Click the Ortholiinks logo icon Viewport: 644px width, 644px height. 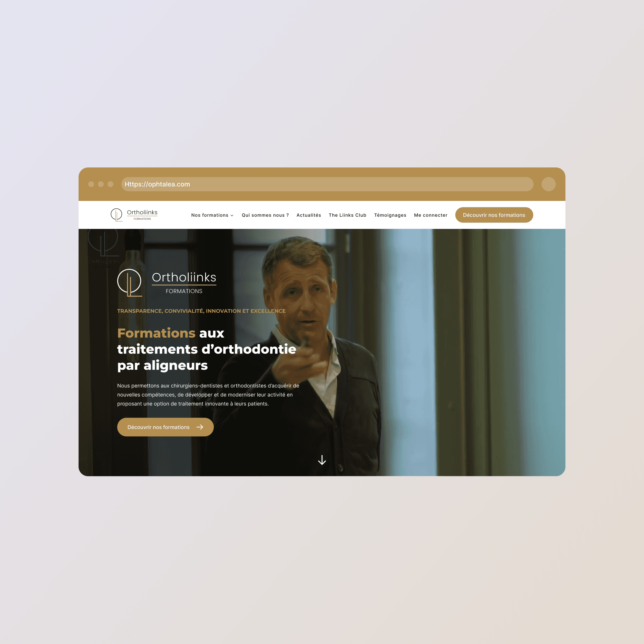tap(116, 214)
